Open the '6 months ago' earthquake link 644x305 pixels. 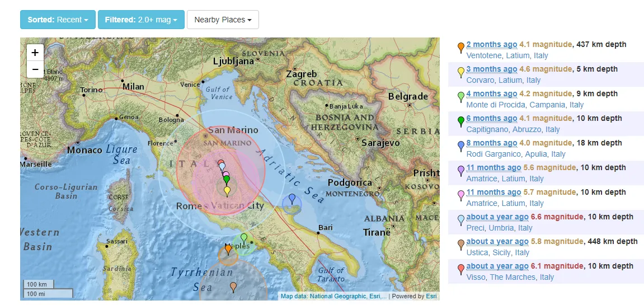pos(492,119)
